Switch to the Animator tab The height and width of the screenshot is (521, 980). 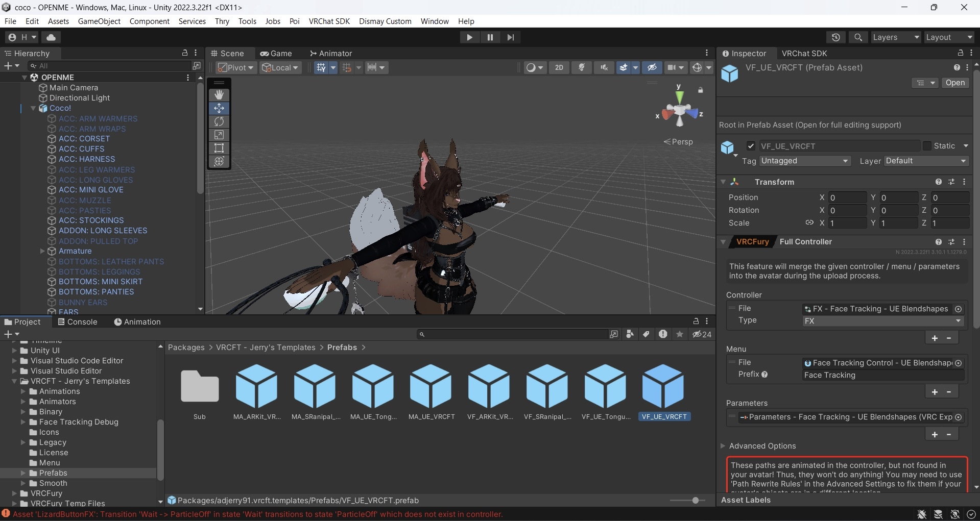[x=331, y=54]
